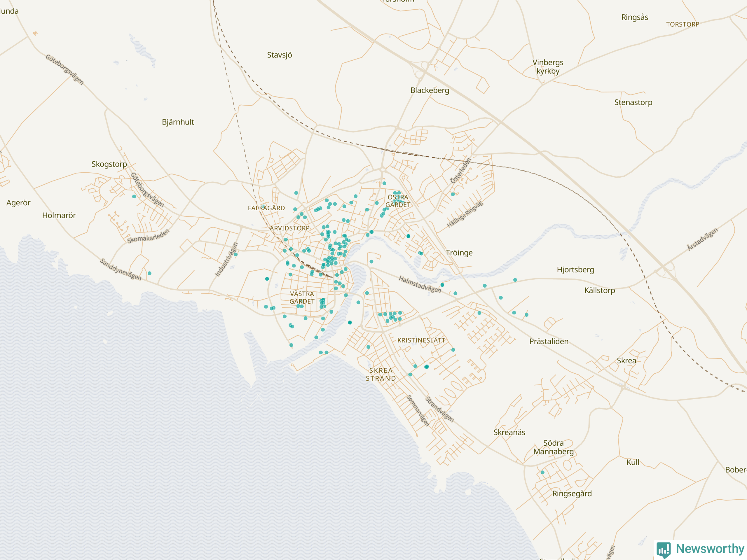
Task: Click the Prästaliden place label
Action: pos(549,342)
